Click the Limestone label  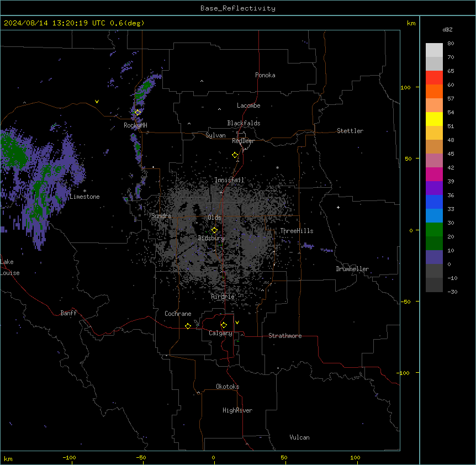coord(84,197)
